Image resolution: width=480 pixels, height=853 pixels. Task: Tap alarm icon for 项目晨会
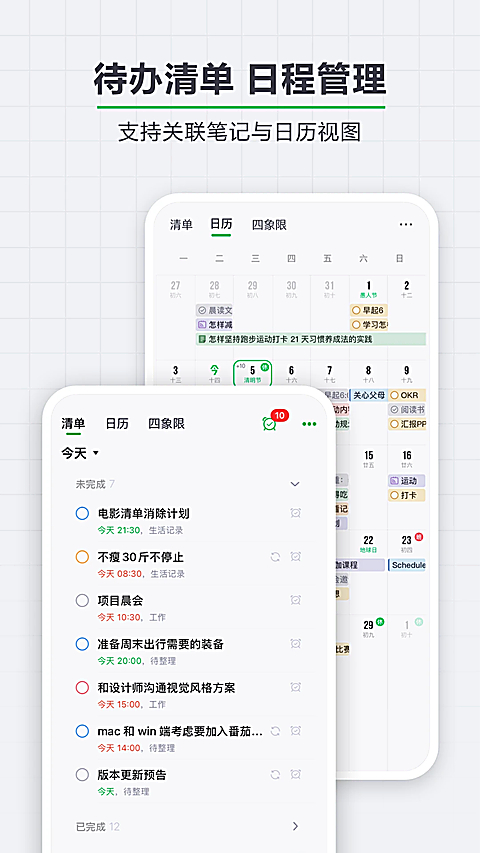[296, 599]
